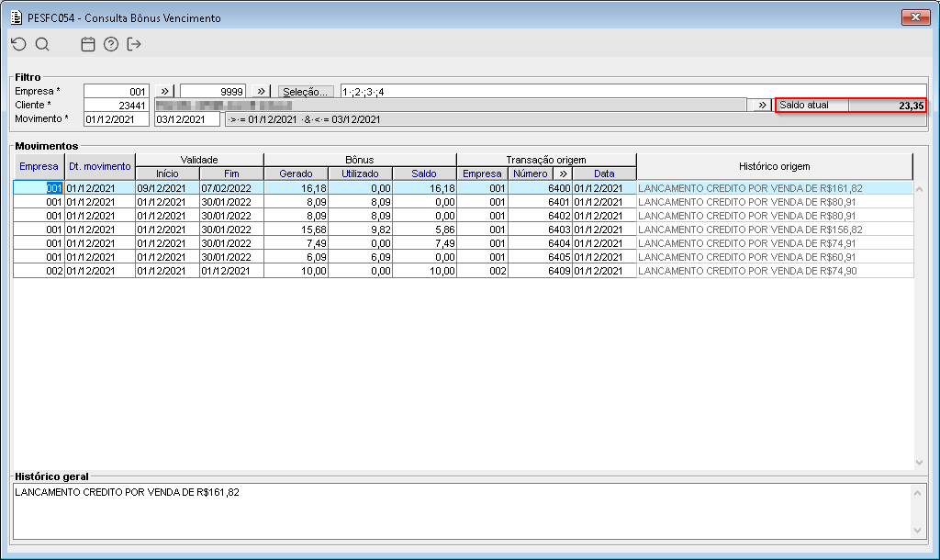Sort by Utilizado bonus column header
Screen dimensions: 940x560
point(360,174)
